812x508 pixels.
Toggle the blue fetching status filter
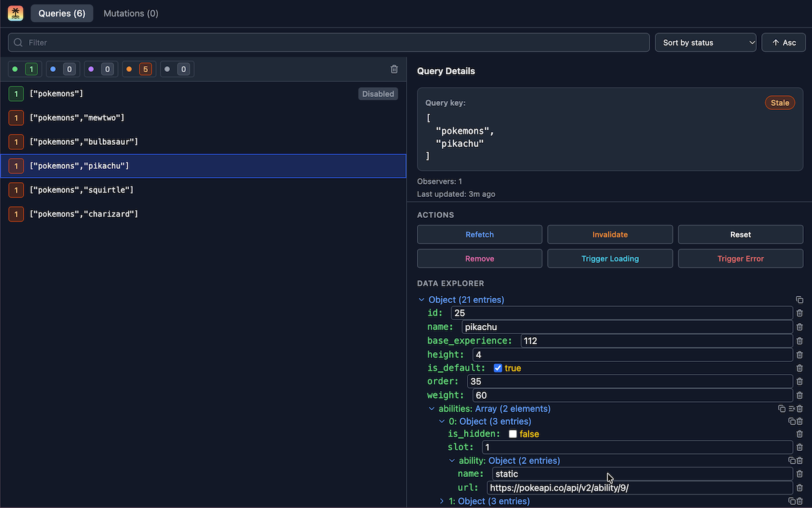(63, 69)
